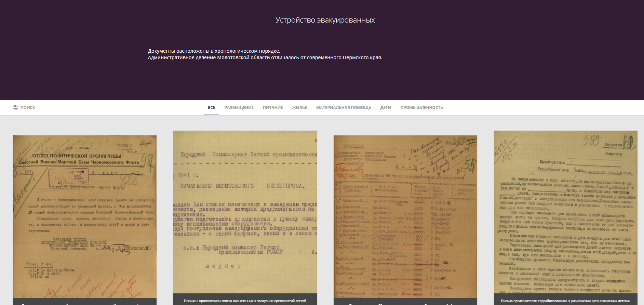This screenshot has height=305, width=644.
Task: Click caption 'Письмо председателям горрайисполкомов о размещении'
Action: point(566,301)
